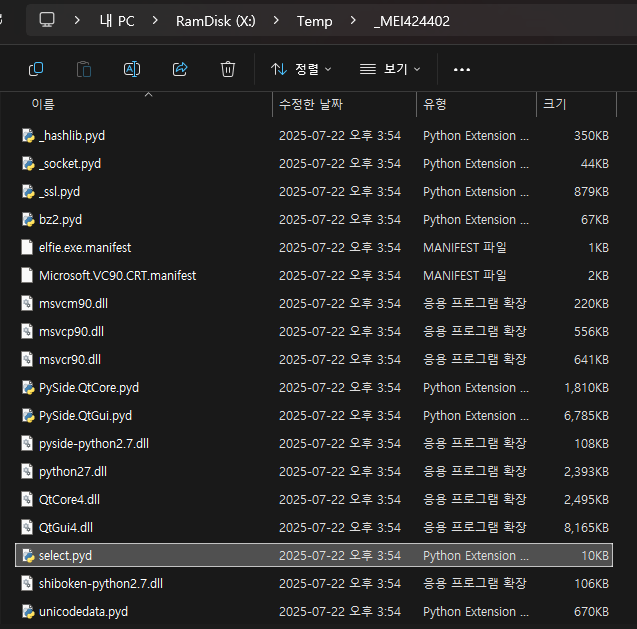Screen dimensions: 637x629
Task: Select the Microsoft.VC90.CRT.manifest file icon
Action: click(x=27, y=275)
